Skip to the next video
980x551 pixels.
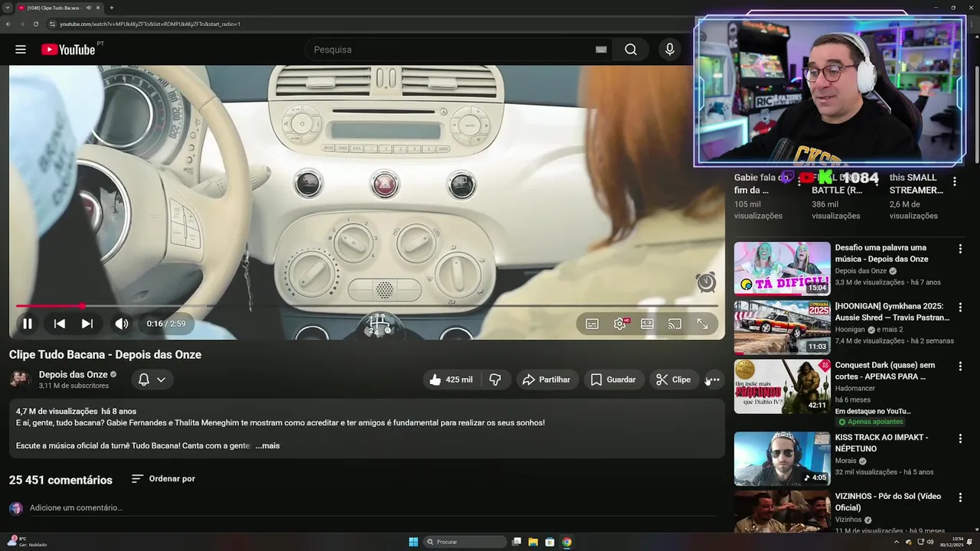point(87,324)
